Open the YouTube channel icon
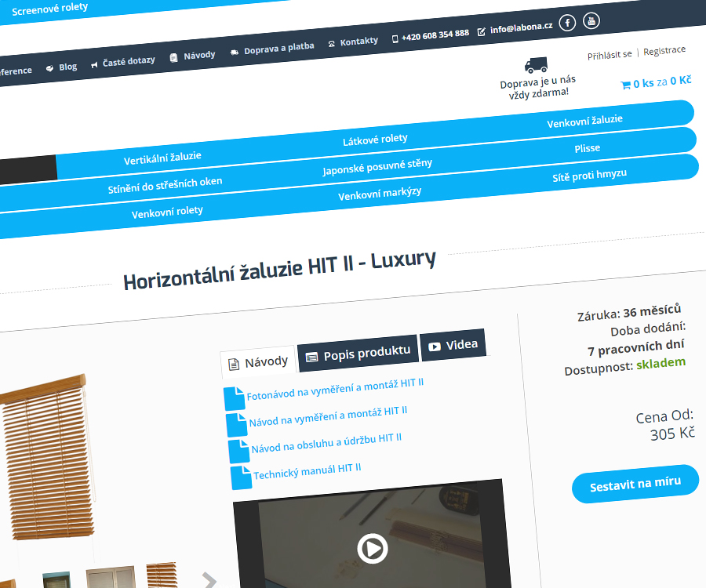The width and height of the screenshot is (706, 588). coord(591,20)
